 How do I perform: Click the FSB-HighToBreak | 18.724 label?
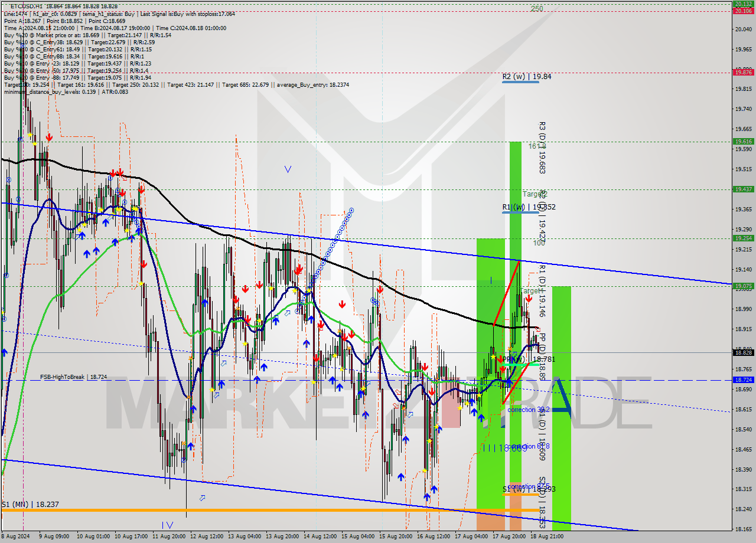pos(74,377)
